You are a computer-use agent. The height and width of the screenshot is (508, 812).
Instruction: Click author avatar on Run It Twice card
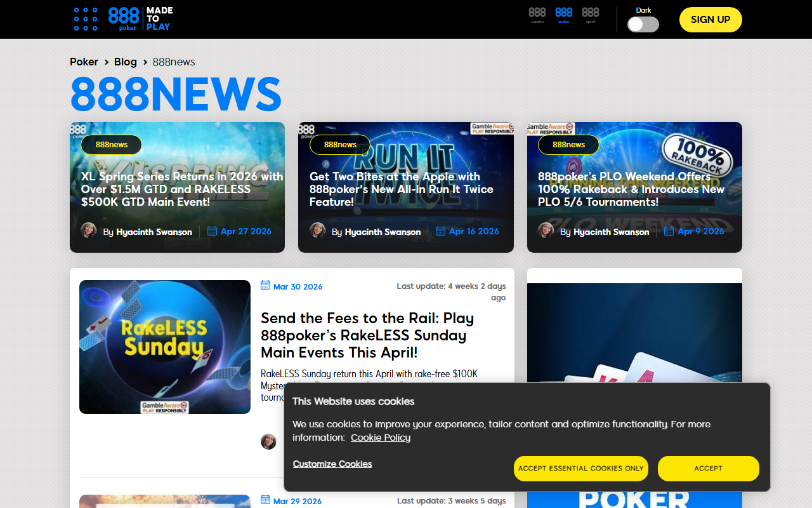317,231
